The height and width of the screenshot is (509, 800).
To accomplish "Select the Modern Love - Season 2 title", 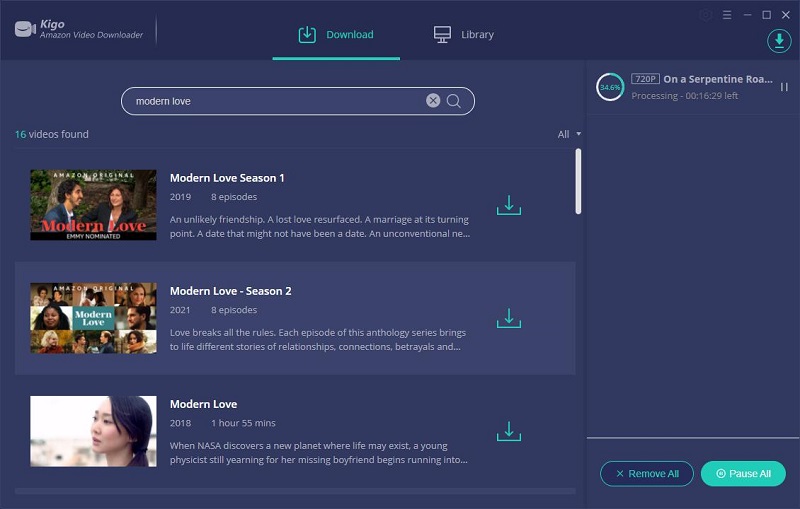I will click(231, 291).
